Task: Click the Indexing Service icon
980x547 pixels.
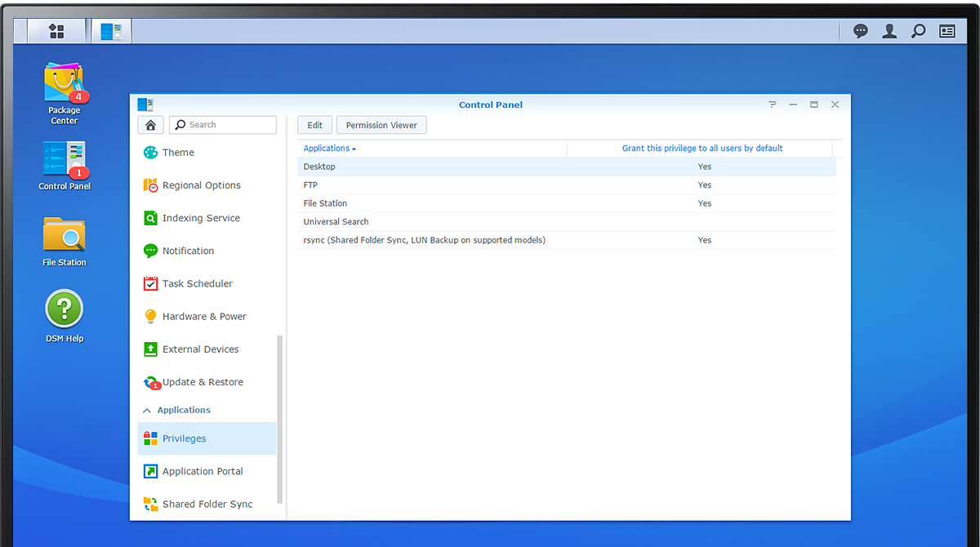Action: [150, 218]
